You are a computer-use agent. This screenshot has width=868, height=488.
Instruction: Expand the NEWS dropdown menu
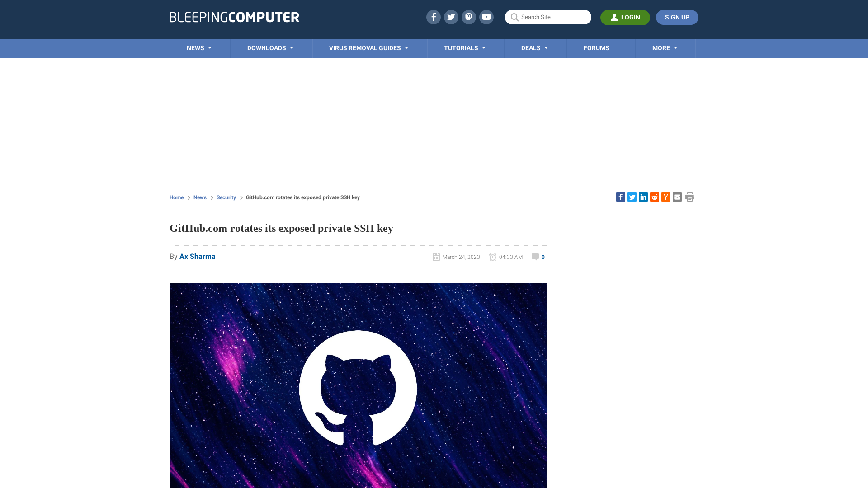coord(199,47)
